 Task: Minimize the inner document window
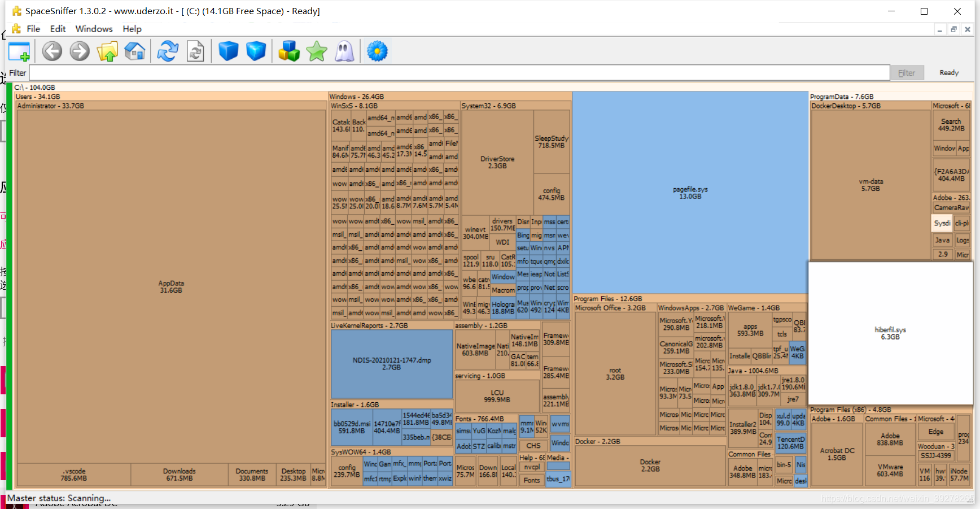[940, 29]
